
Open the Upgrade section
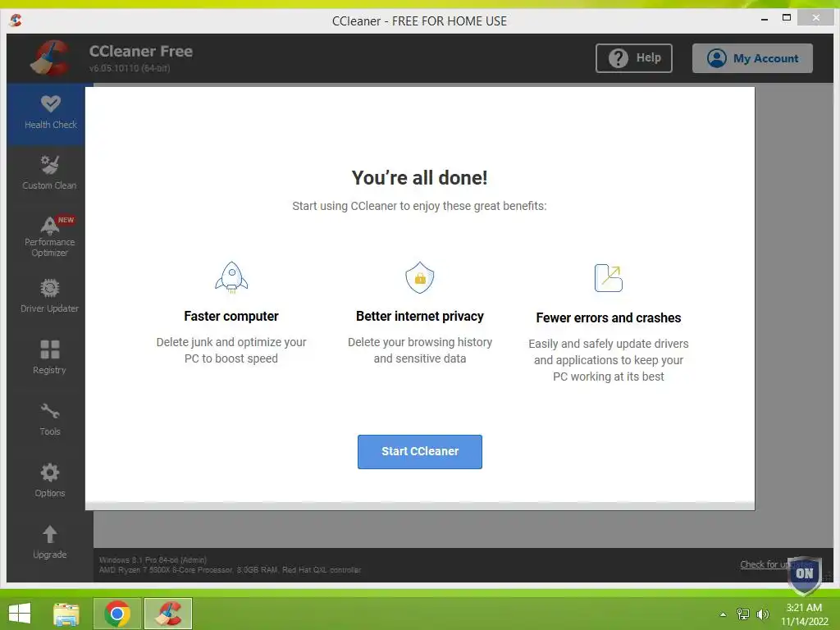50,543
